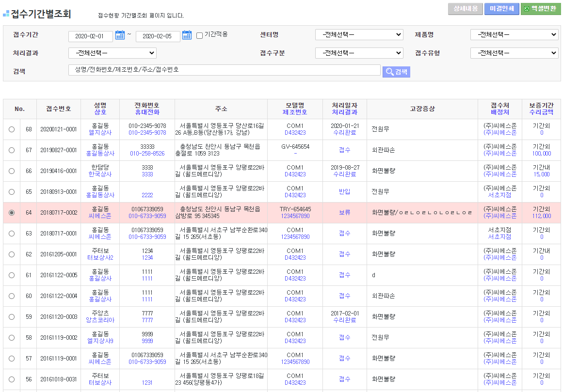Expand the 접수유형 dropdown
Image resolution: width=563 pixels, height=392 pixels.
pyautogui.click(x=514, y=53)
